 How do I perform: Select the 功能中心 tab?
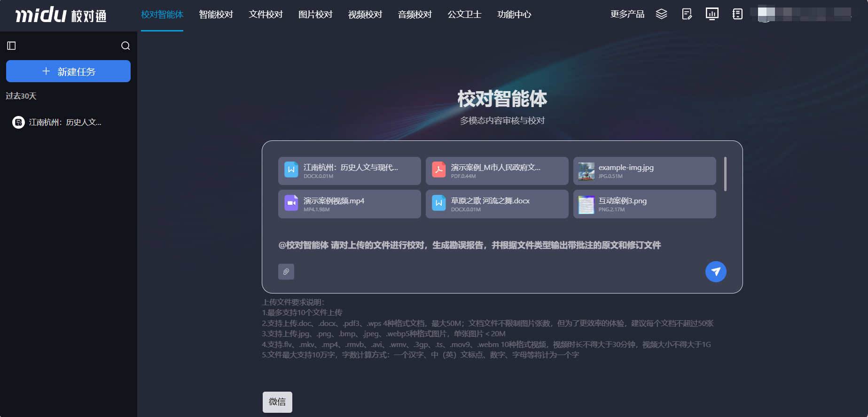(x=514, y=15)
